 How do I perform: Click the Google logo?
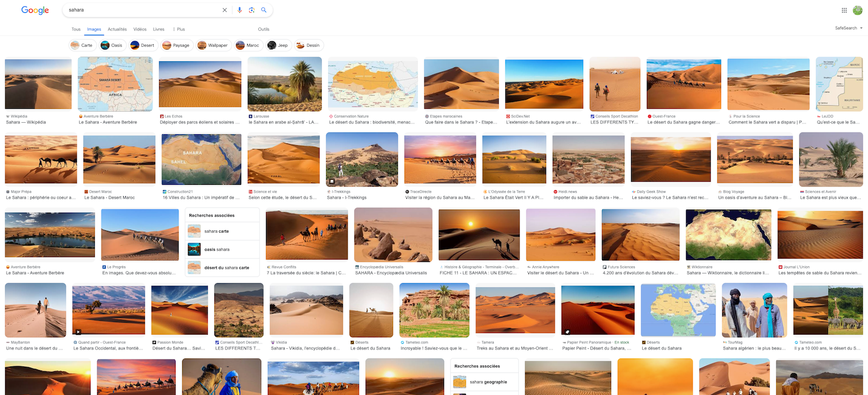pos(35,10)
